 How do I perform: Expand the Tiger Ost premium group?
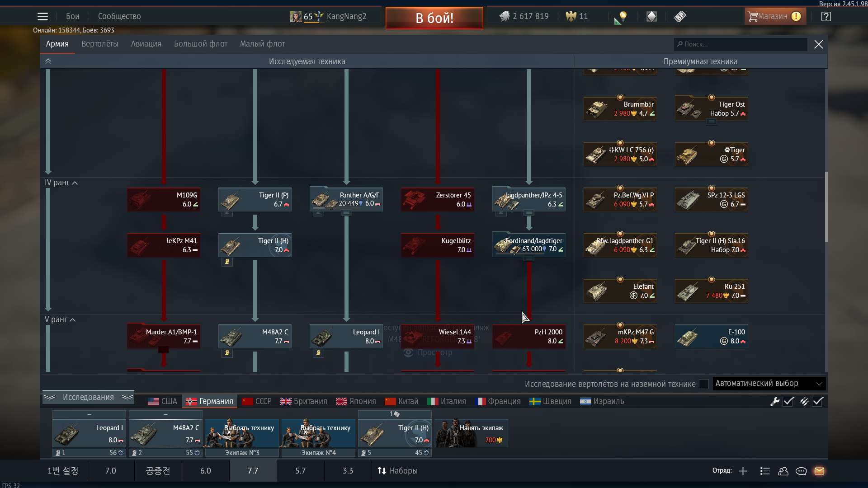click(x=712, y=122)
